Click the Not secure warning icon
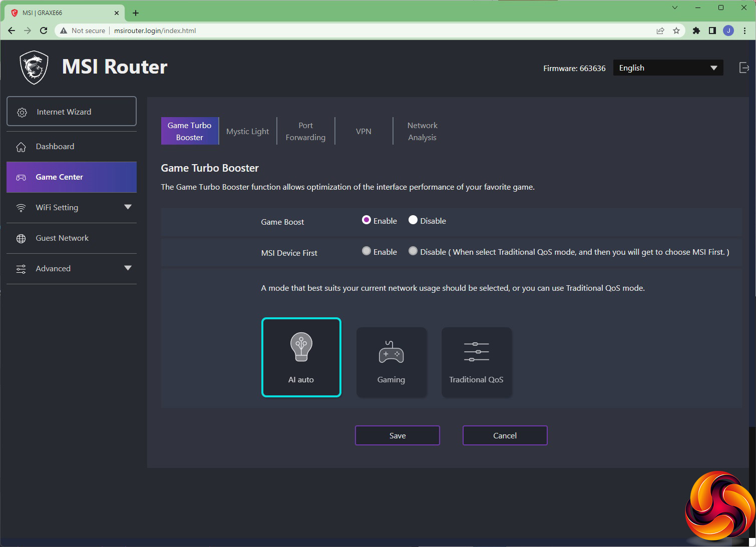 click(x=64, y=31)
